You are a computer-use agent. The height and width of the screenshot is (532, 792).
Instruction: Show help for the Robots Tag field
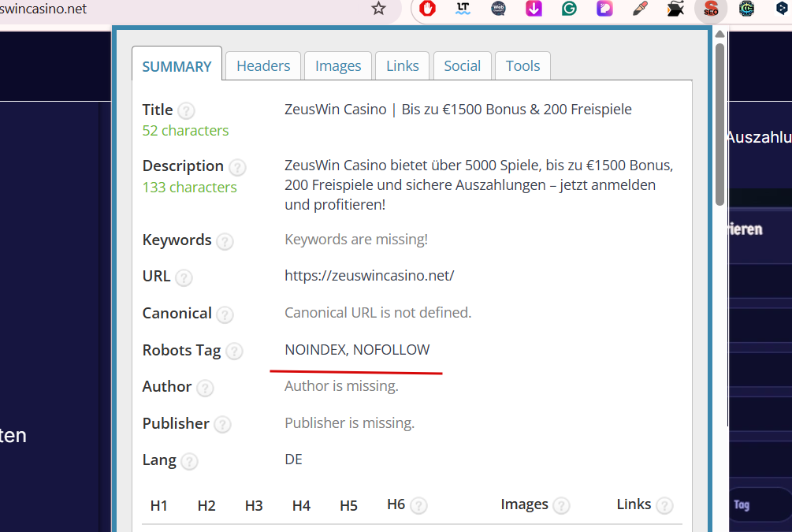(234, 352)
